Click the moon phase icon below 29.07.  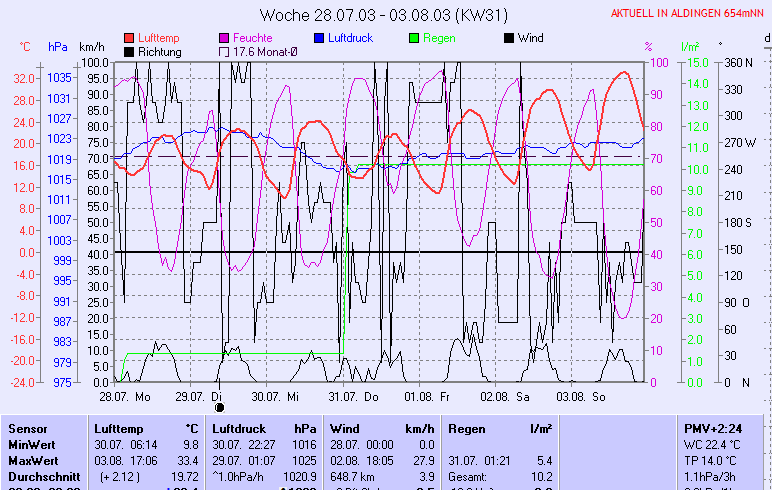click(220, 407)
